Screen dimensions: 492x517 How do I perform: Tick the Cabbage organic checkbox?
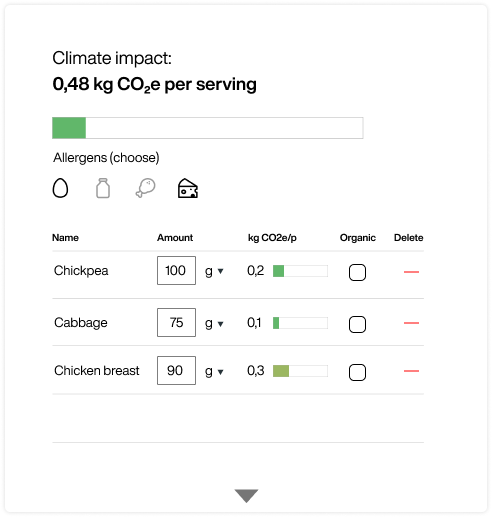click(357, 324)
